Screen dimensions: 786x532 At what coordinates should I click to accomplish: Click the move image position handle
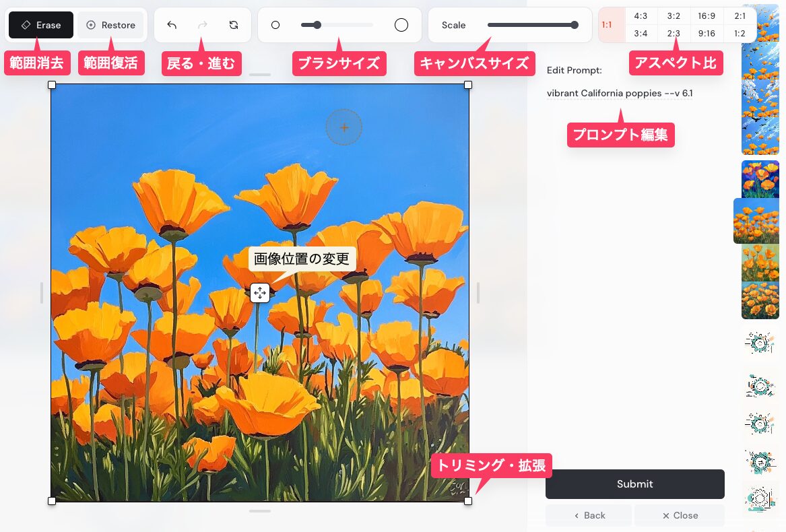pyautogui.click(x=260, y=293)
